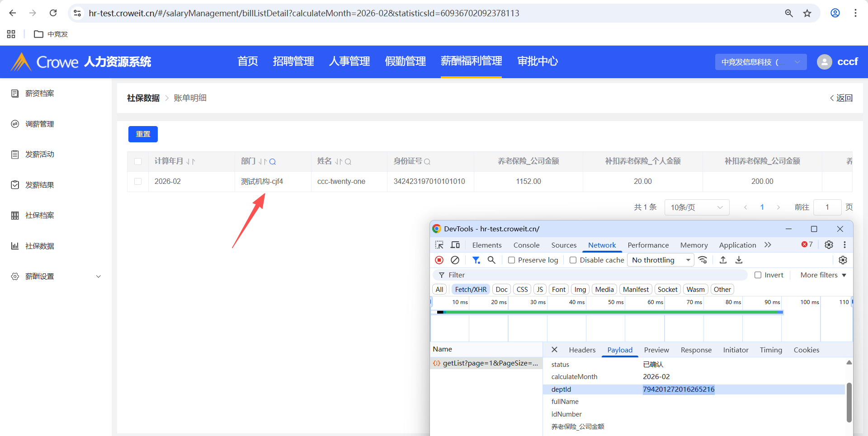868x436 pixels.
Task: Click the search icon in department column
Action: point(273,162)
